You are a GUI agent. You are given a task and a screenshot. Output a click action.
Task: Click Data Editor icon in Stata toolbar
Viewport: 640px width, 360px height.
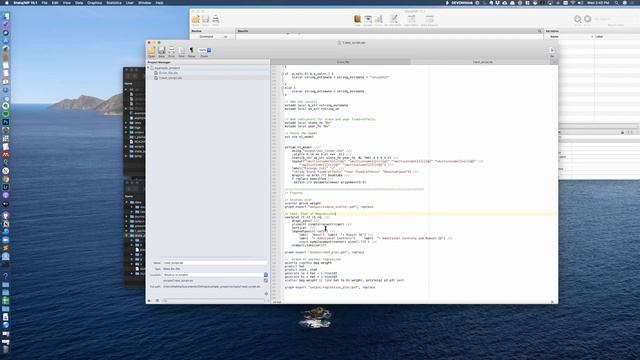coord(411,20)
